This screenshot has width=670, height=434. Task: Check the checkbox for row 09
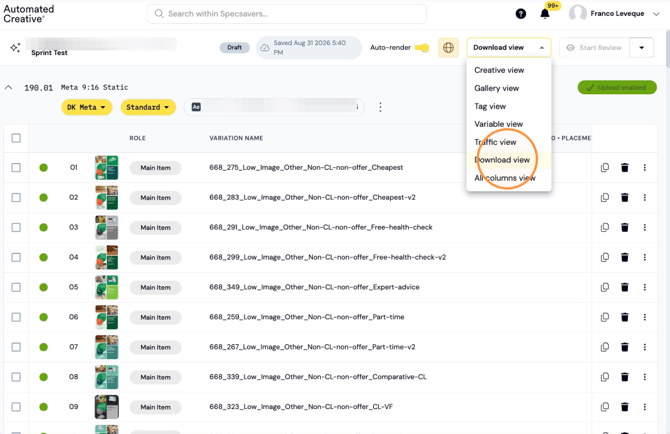pyautogui.click(x=16, y=407)
